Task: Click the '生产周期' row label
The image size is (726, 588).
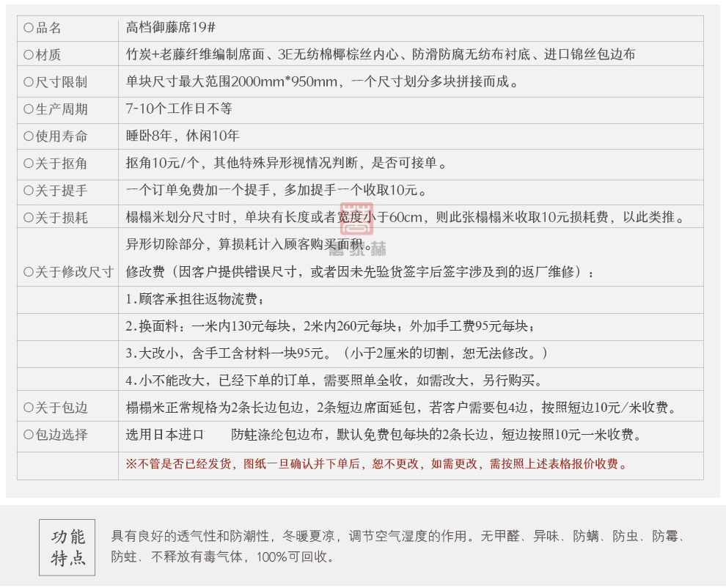Action: 56,109
